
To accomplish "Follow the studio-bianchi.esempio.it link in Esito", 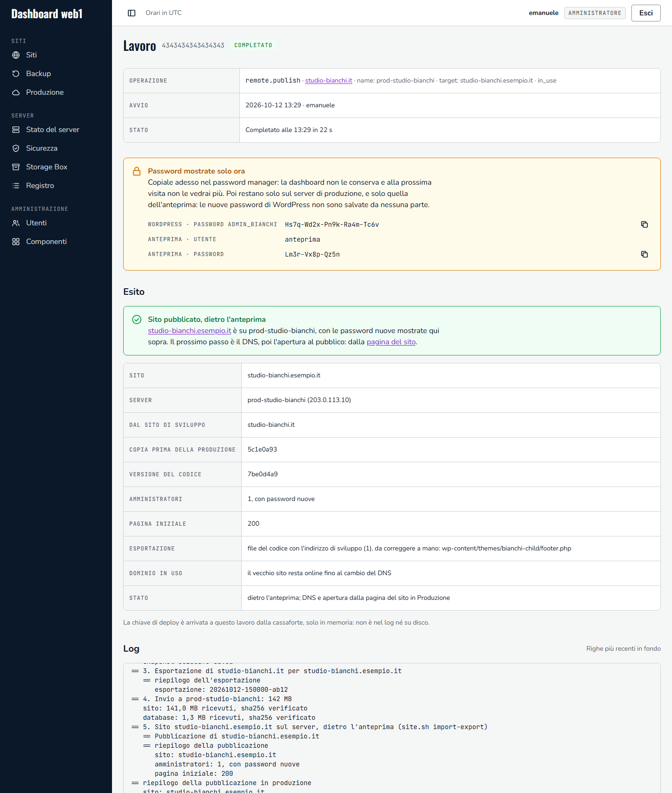I will (189, 330).
